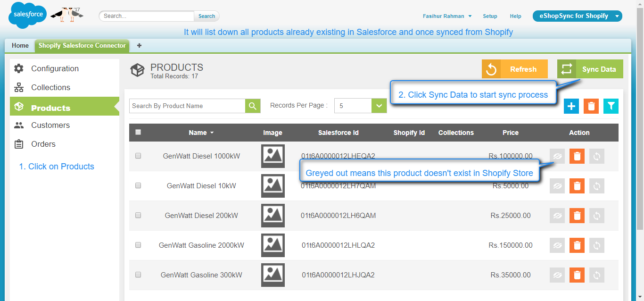
Task: Click the search magnifier next to product name field
Action: [x=253, y=106]
